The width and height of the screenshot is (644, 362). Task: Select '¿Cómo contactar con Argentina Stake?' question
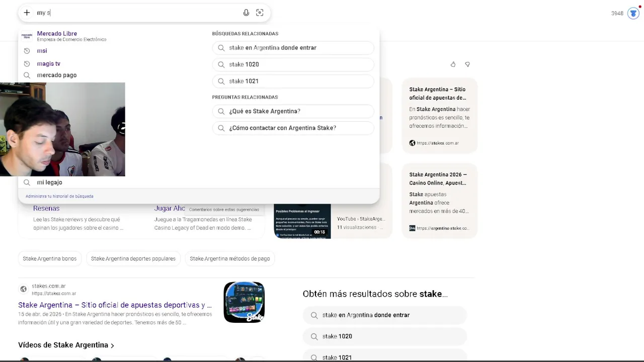[x=293, y=128]
